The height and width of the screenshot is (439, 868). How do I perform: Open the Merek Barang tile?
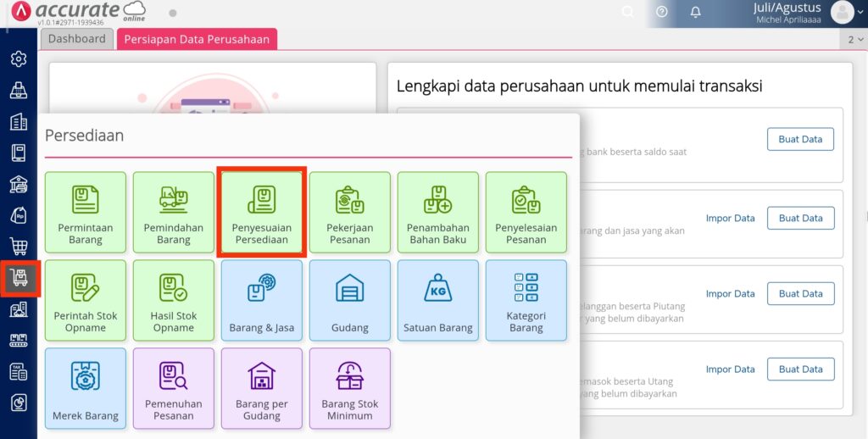pos(86,388)
